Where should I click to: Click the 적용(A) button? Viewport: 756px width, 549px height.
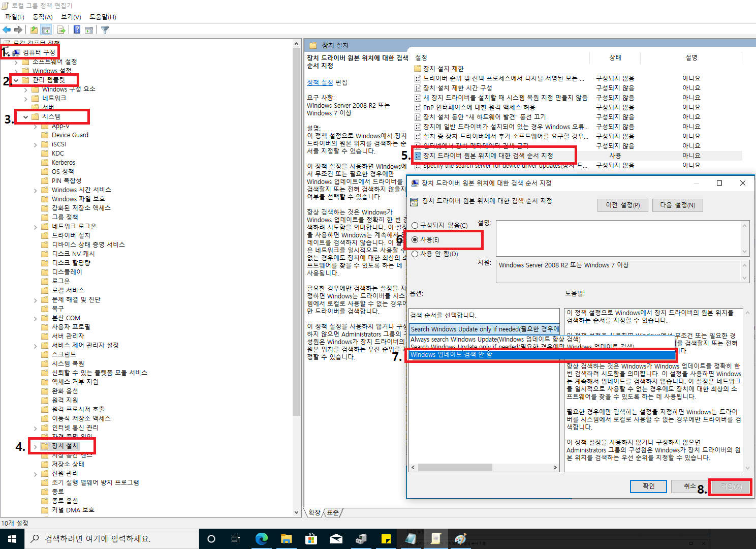tap(731, 486)
